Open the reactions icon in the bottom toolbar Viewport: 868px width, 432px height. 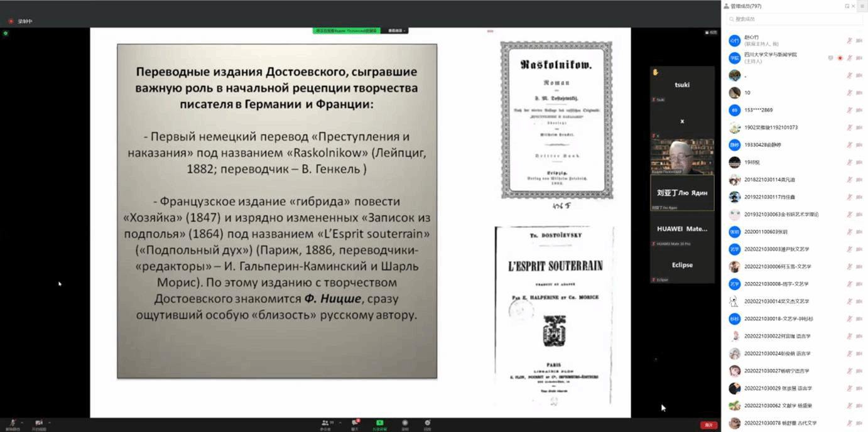427,423
